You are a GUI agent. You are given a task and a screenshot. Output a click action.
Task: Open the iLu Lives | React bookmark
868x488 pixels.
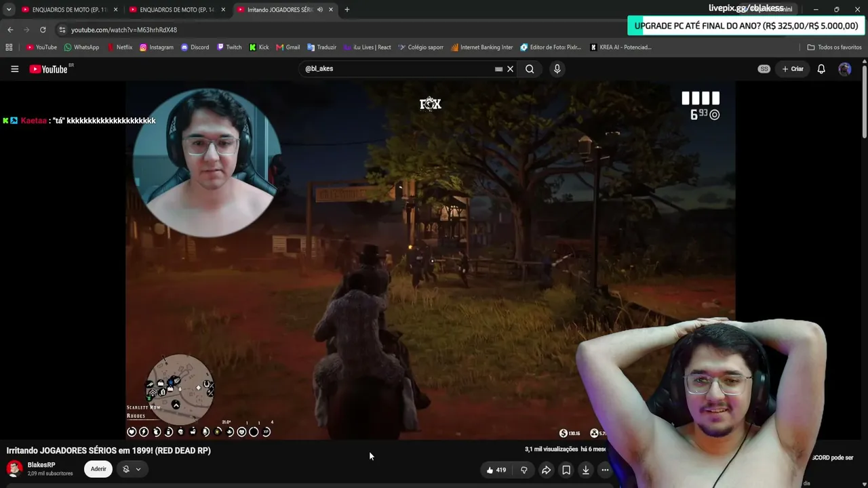tap(368, 47)
